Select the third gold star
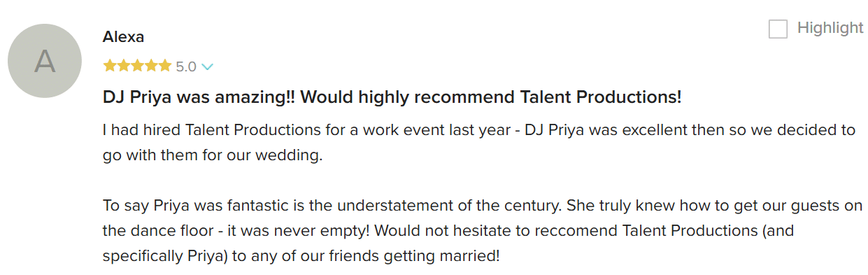Viewport: 868px width, 275px height. click(x=137, y=66)
